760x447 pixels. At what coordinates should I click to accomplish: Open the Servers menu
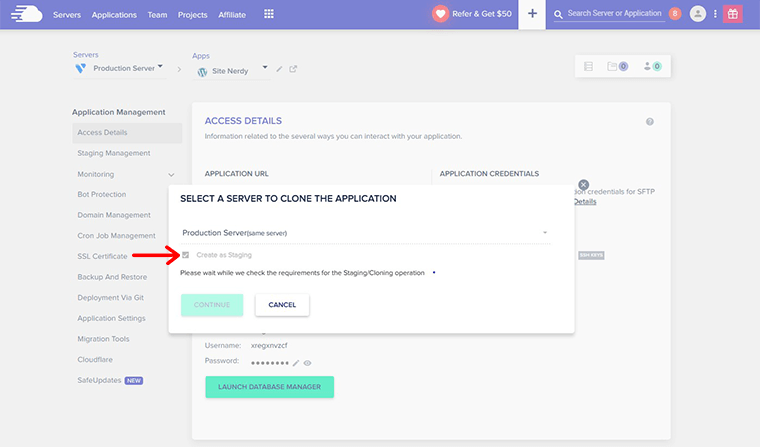click(67, 15)
